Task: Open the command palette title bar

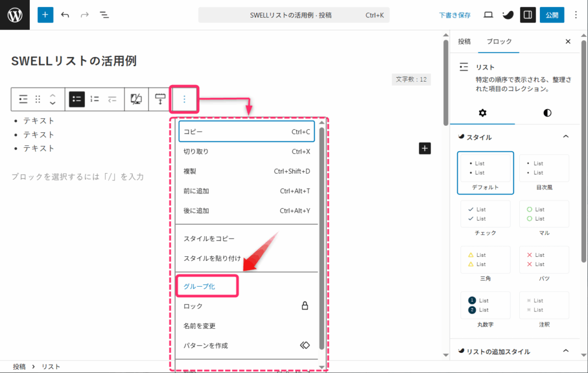Action: click(x=293, y=15)
